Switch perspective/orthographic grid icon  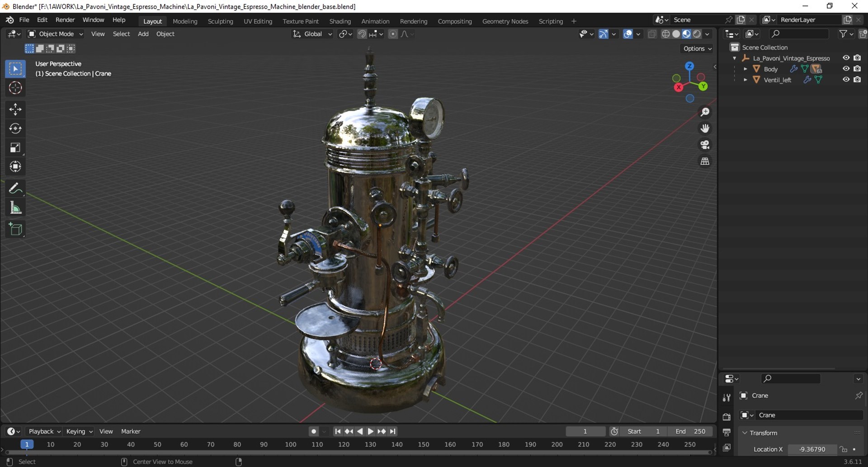pos(705,161)
